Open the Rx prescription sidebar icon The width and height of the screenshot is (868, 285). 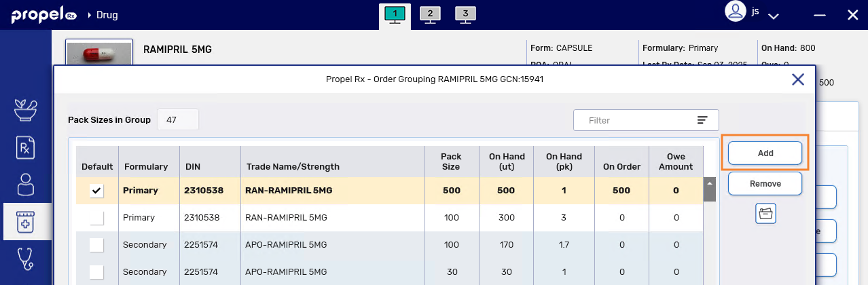tap(26, 147)
